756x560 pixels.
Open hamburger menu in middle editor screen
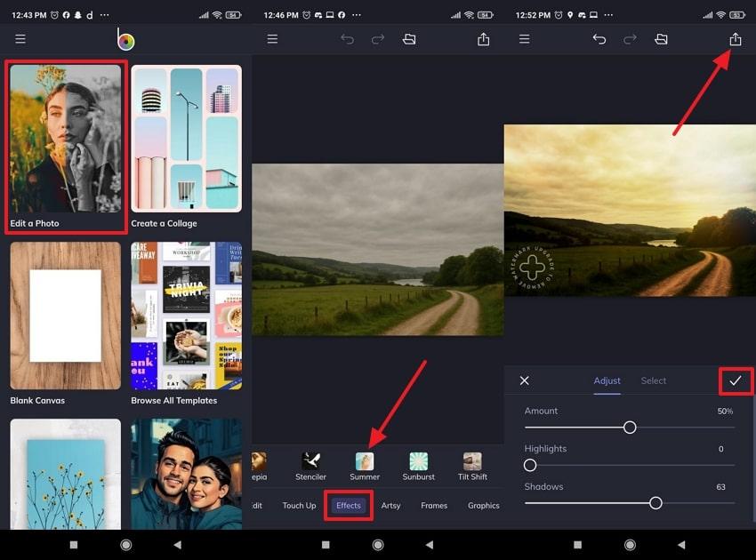272,38
